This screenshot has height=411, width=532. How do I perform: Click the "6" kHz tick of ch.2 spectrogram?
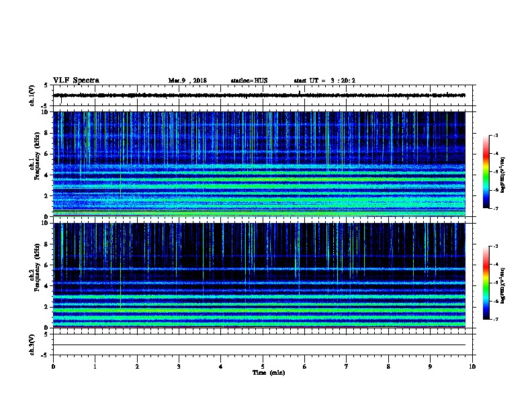coord(47,265)
